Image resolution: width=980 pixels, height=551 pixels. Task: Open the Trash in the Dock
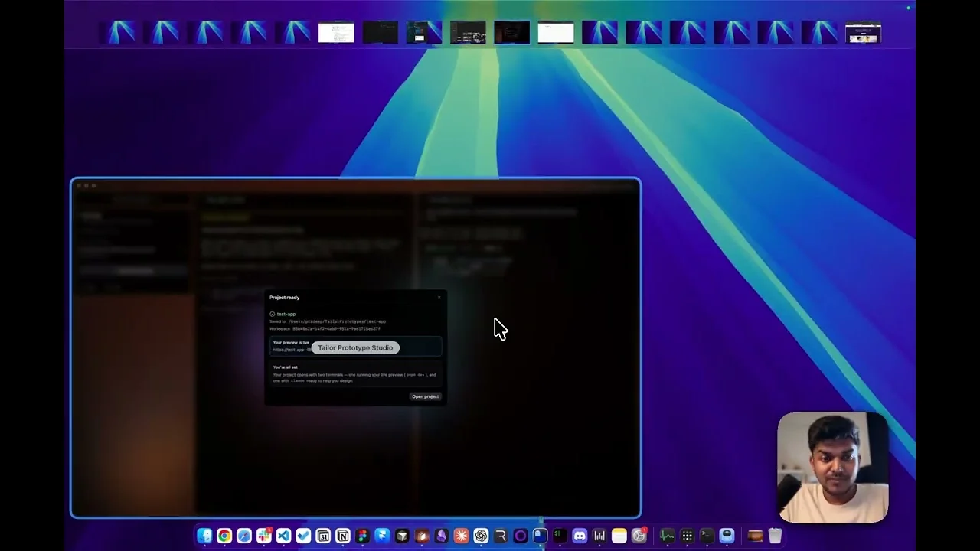[776, 536]
